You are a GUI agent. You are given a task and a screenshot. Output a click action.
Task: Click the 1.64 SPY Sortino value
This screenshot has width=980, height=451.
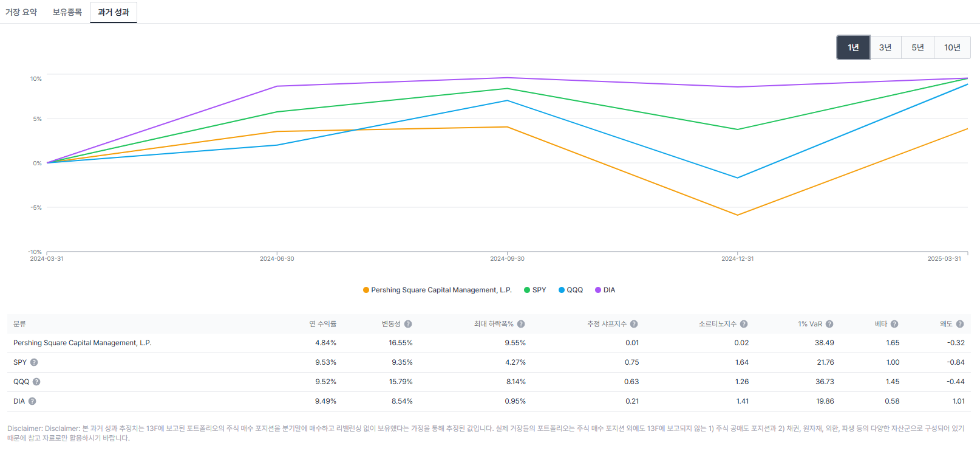coord(741,362)
